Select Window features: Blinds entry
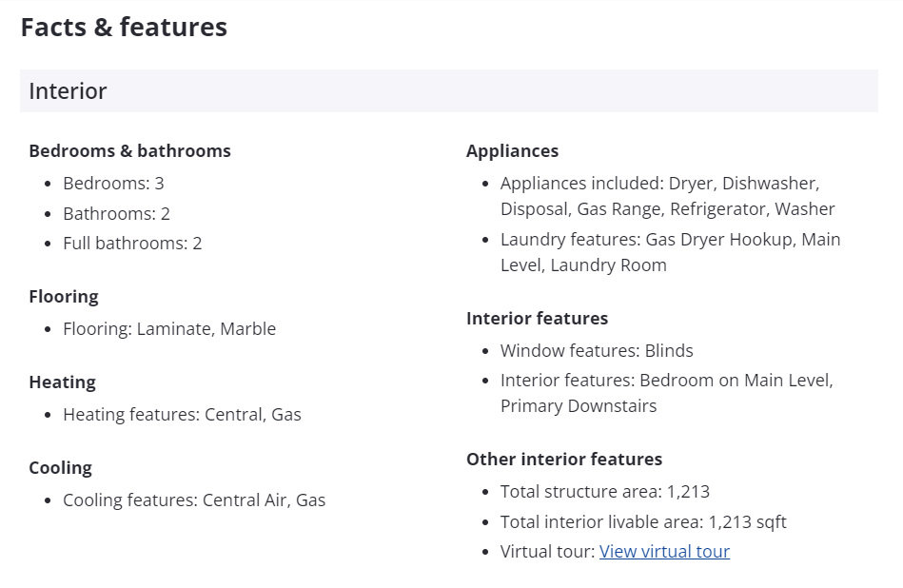The height and width of the screenshot is (588, 903). click(597, 351)
